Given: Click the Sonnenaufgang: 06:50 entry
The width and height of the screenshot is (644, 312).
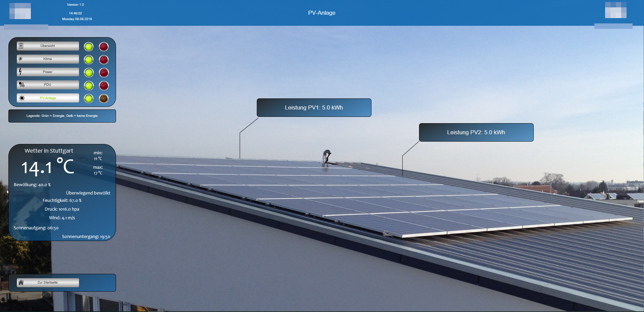Looking at the screenshot, I should [36, 228].
